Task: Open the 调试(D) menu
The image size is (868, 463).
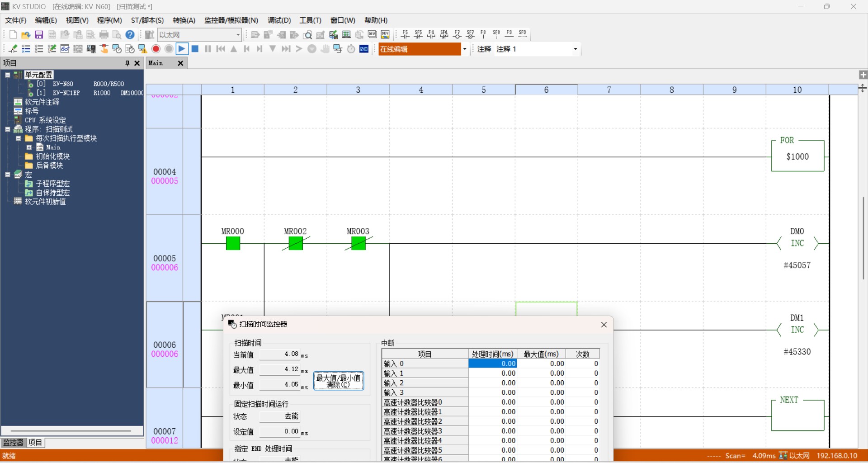Action: click(279, 20)
